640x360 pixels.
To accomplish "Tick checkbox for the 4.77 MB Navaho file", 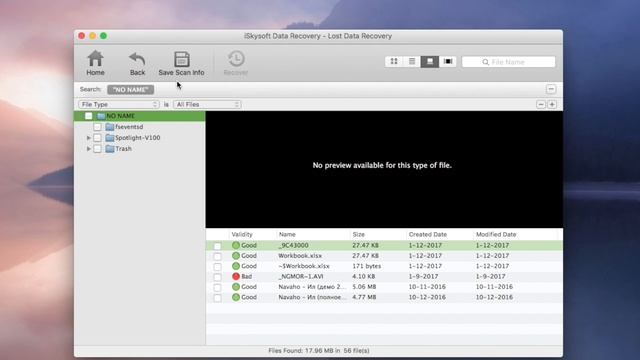I will [x=217, y=298].
